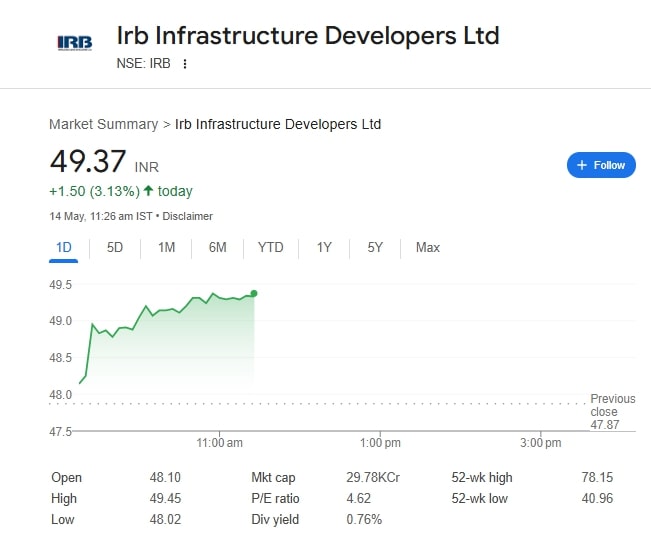The image size is (651, 537).
Task: Click the Div yield value 0.76%
Action: pos(364,519)
